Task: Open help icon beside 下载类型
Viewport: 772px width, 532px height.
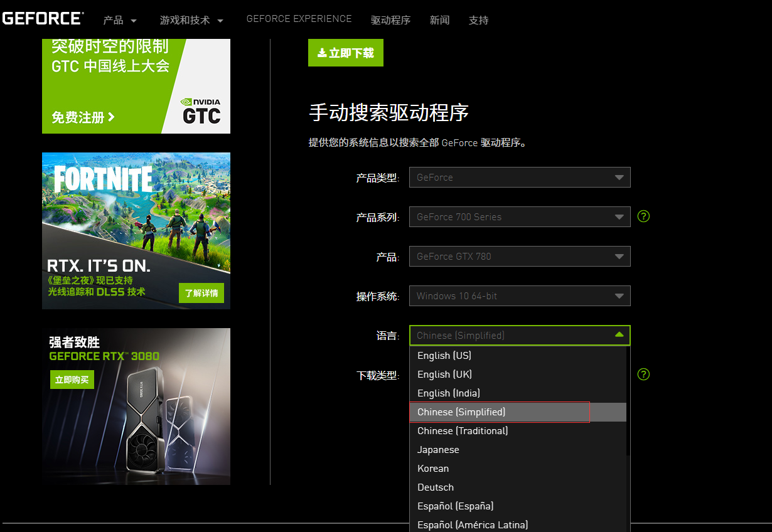Action: coord(643,375)
